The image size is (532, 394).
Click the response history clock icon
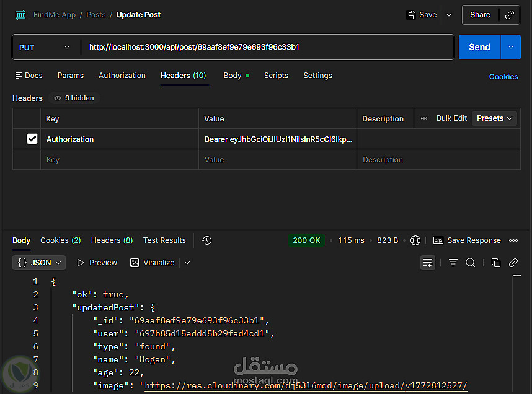pos(207,240)
